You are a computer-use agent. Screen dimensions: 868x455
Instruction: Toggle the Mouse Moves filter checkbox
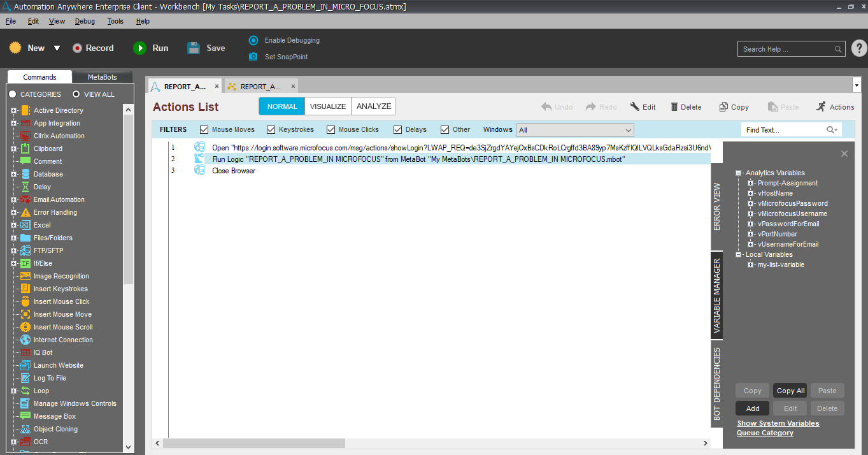(x=204, y=129)
